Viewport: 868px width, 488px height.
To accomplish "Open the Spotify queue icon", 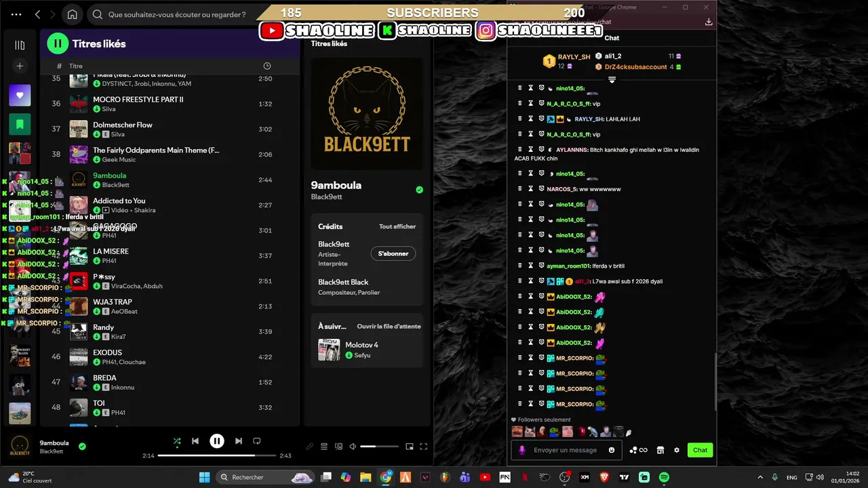I will [324, 447].
